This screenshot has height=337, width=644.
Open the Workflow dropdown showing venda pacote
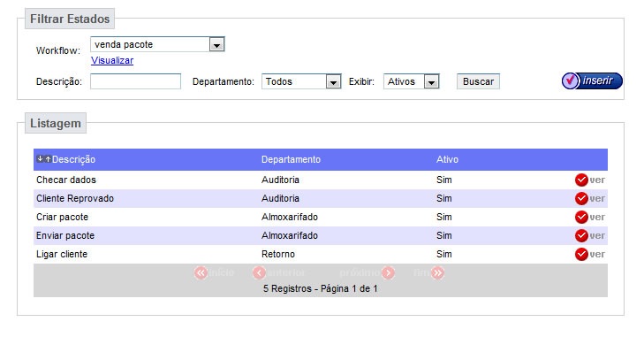(x=157, y=44)
